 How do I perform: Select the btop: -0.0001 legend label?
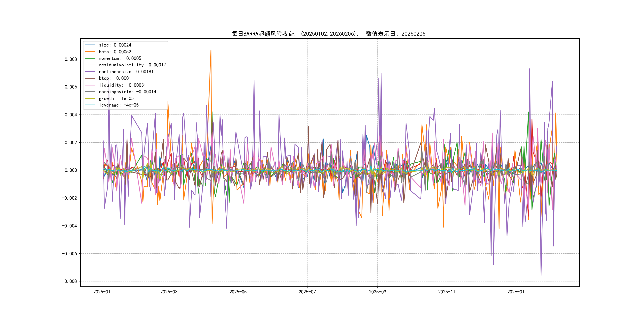pos(115,78)
